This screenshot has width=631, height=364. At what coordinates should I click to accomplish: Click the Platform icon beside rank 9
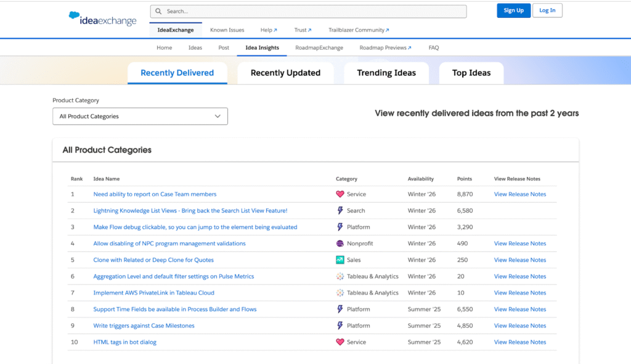coord(340,326)
